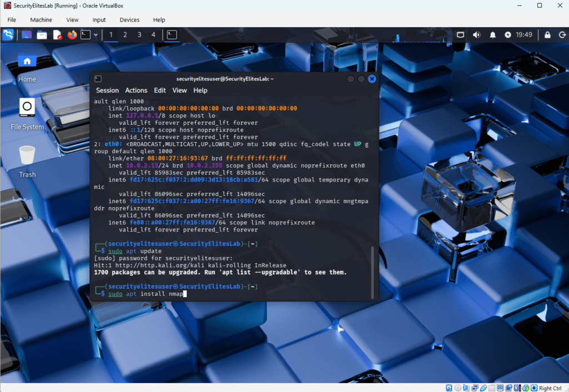Image resolution: width=569 pixels, height=392 pixels.
Task: Open the Session menu in the terminal
Action: click(x=107, y=90)
